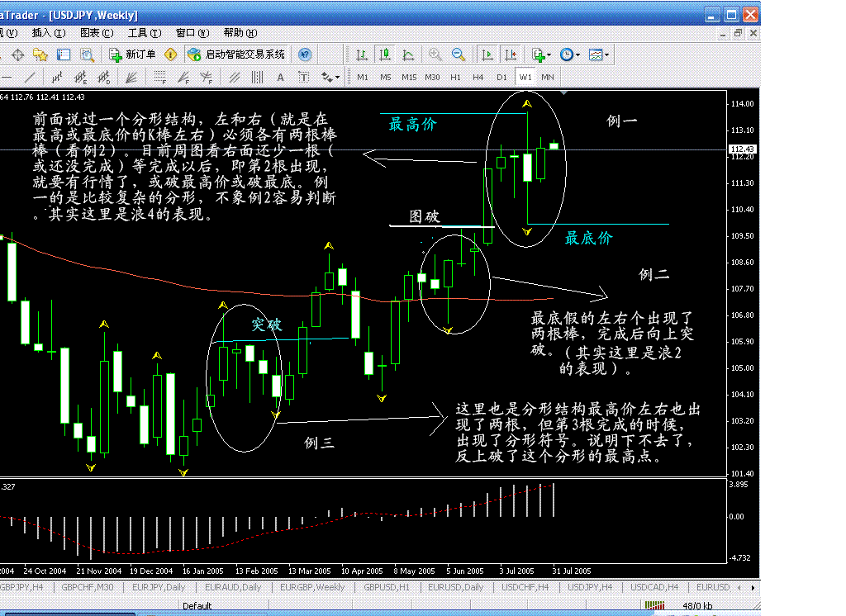Switch to M30 timeframe

[432, 77]
